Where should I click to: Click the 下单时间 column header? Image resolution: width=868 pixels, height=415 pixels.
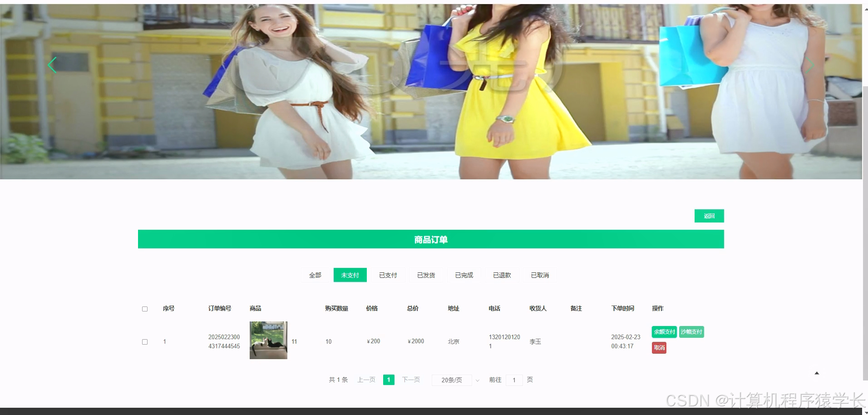pos(622,308)
